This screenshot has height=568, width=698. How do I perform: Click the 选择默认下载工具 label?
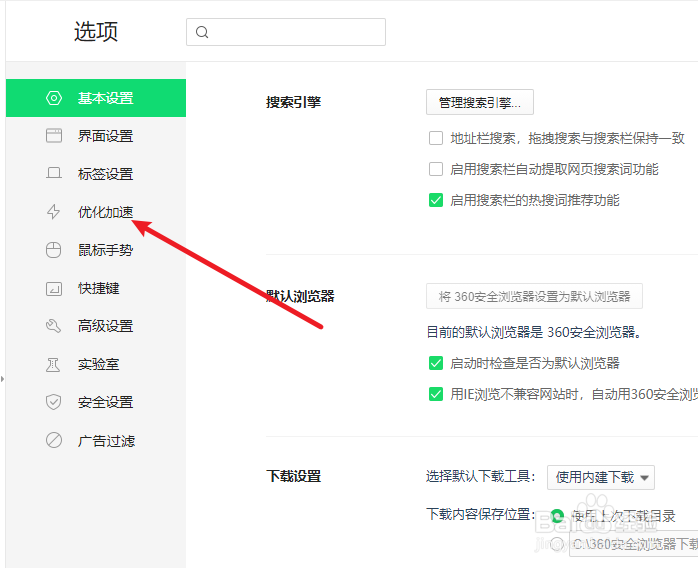pyautogui.click(x=480, y=476)
